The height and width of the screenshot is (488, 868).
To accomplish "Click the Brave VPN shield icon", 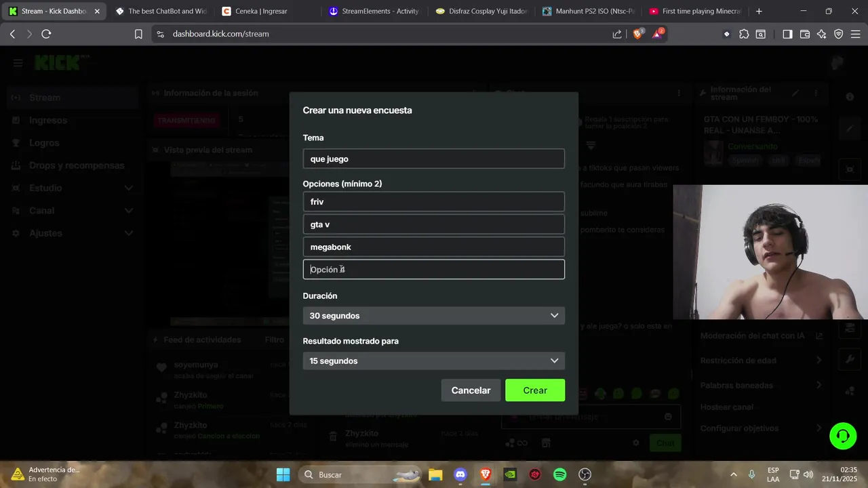I will (839, 34).
